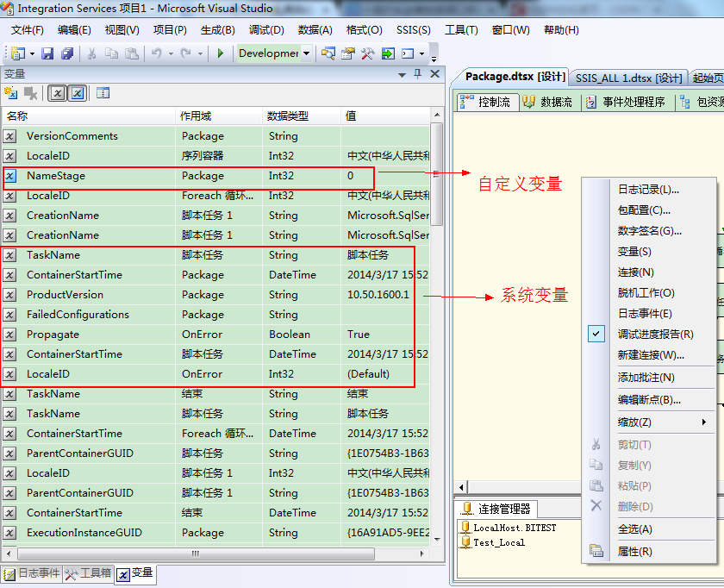724x588 pixels.
Task: Open the Choose Variable Columns icon
Action: [103, 93]
